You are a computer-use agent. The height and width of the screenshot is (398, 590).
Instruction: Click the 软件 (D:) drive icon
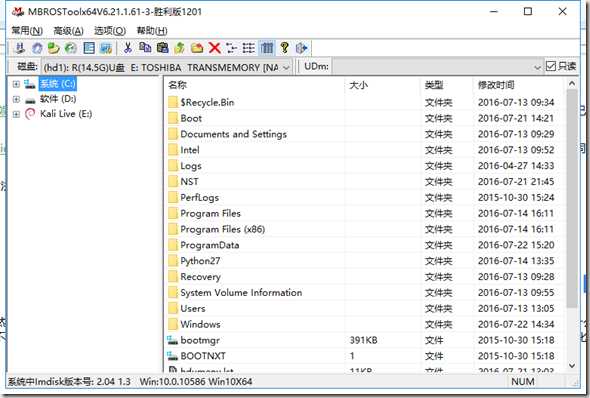coord(30,100)
